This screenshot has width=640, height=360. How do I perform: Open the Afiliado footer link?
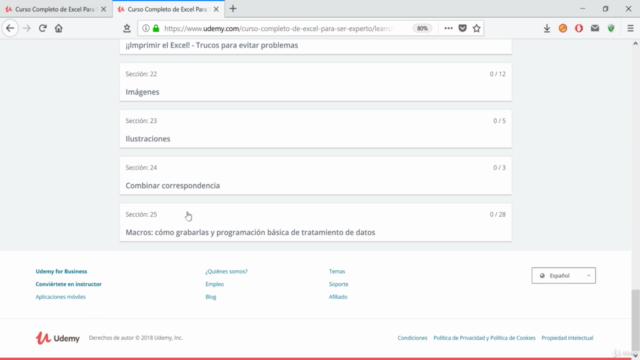[x=338, y=297]
